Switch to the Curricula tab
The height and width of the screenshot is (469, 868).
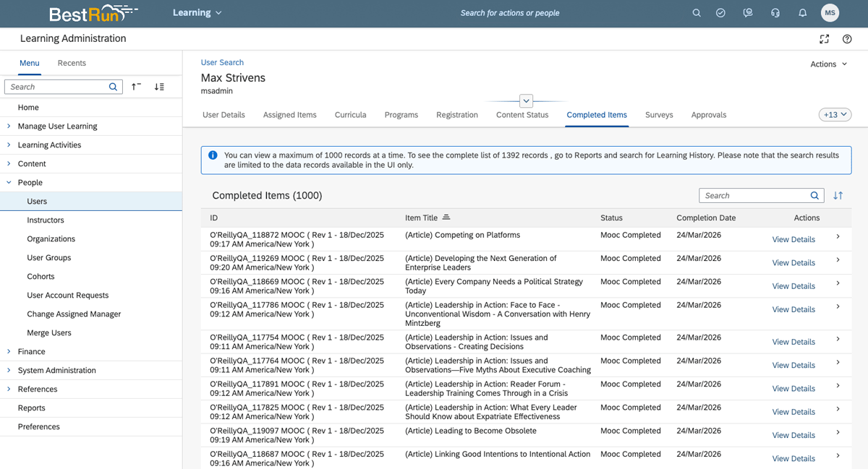pos(351,115)
